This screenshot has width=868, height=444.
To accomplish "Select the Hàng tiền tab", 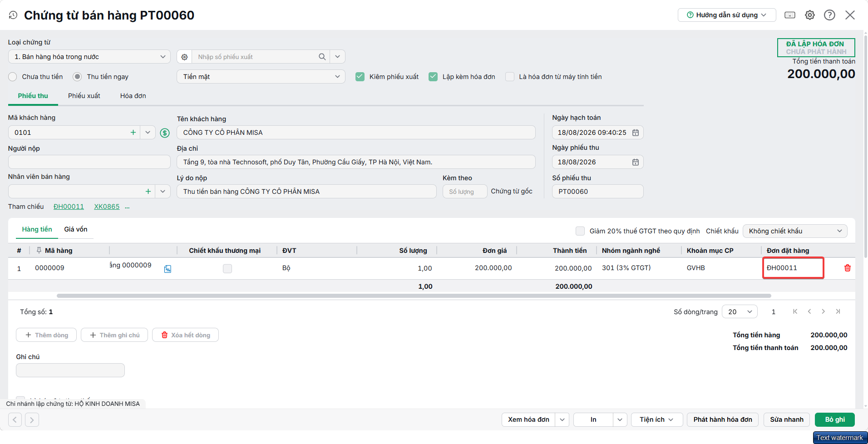I will tap(37, 230).
